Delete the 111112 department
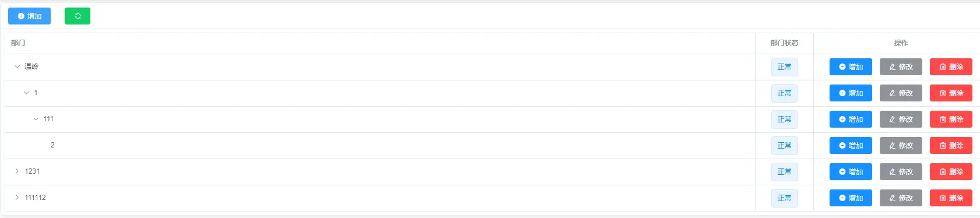This screenshot has height=218, width=980. click(x=951, y=198)
